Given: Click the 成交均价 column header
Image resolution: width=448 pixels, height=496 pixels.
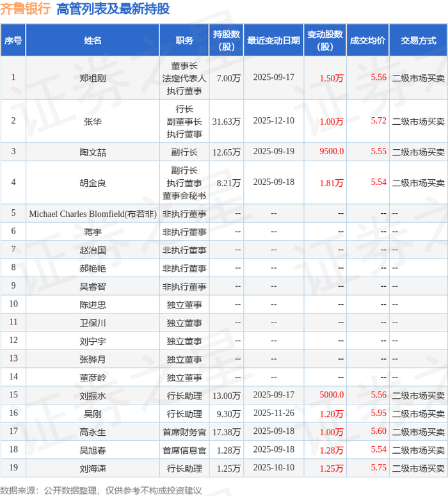Looking at the screenshot, I should point(367,40).
